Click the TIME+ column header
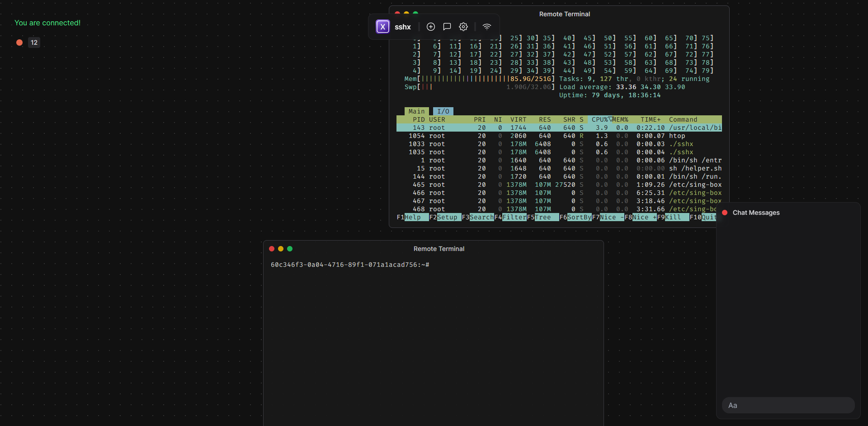The width and height of the screenshot is (868, 426). coord(650,119)
